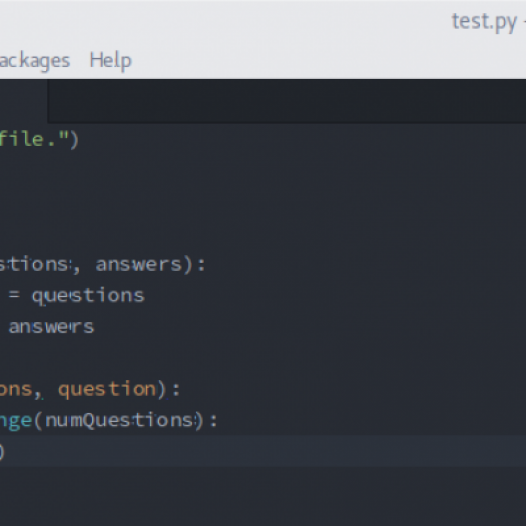The image size is (526, 526).
Task: Place cursor in the word questions after equals sign
Action: tap(88, 296)
